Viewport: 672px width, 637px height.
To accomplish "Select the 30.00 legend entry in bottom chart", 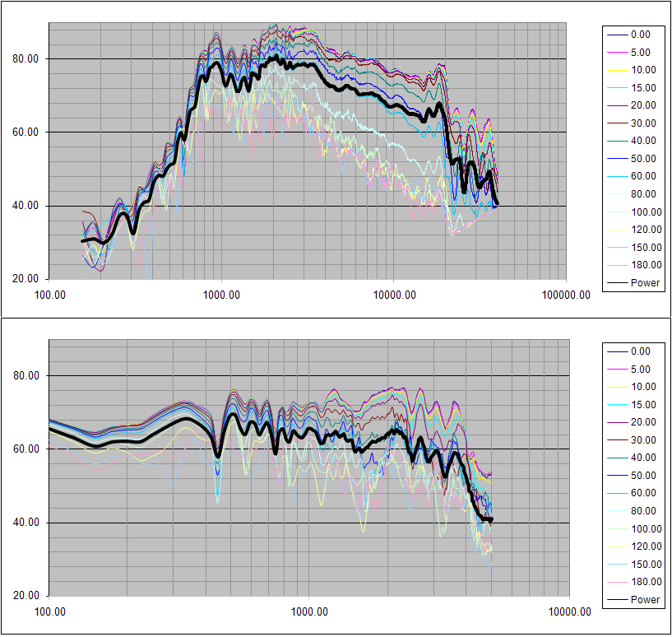I will (632, 440).
